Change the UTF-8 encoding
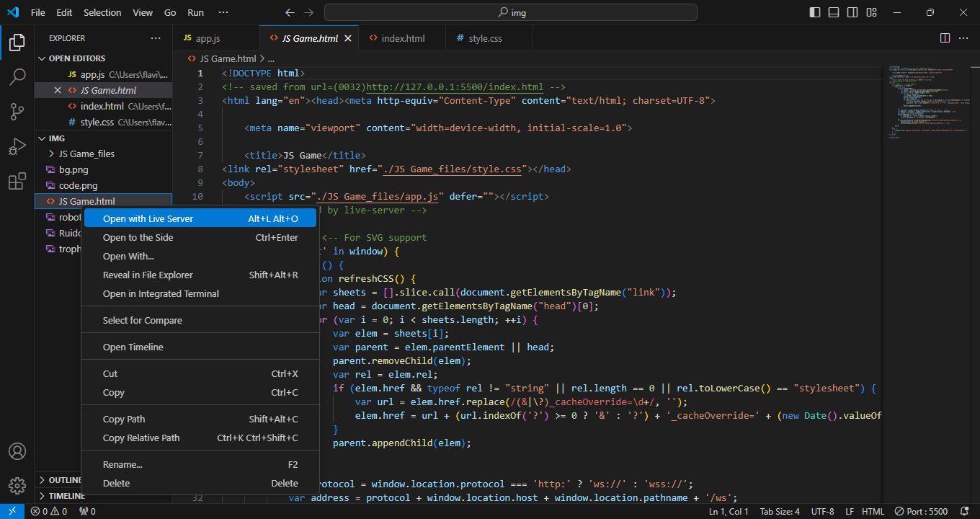This screenshot has height=519, width=980. click(822, 511)
